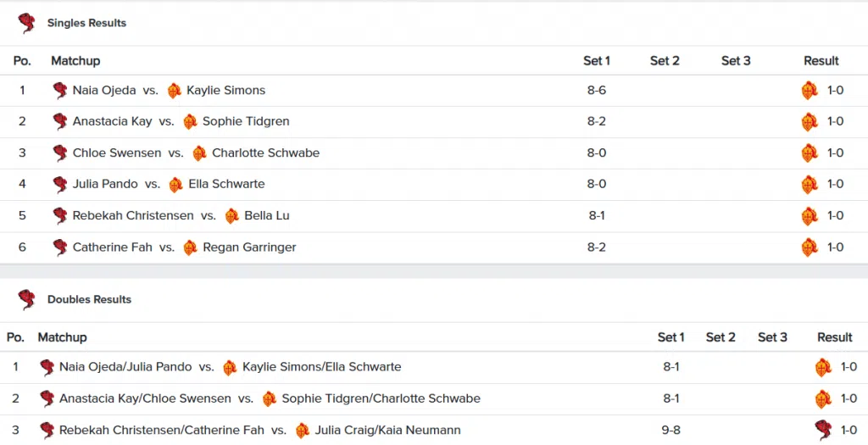Click the result shield icon in Regan Garringer row
868x445 pixels.
(x=810, y=248)
